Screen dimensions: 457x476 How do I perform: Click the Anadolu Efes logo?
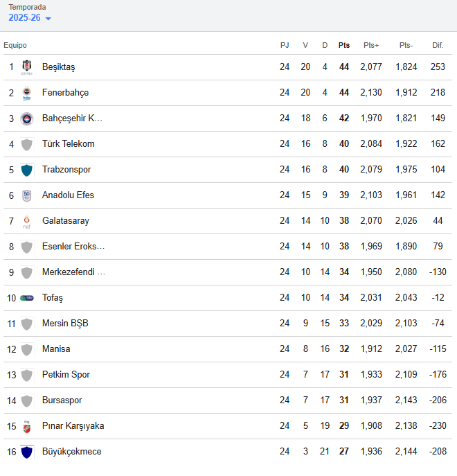[27, 195]
